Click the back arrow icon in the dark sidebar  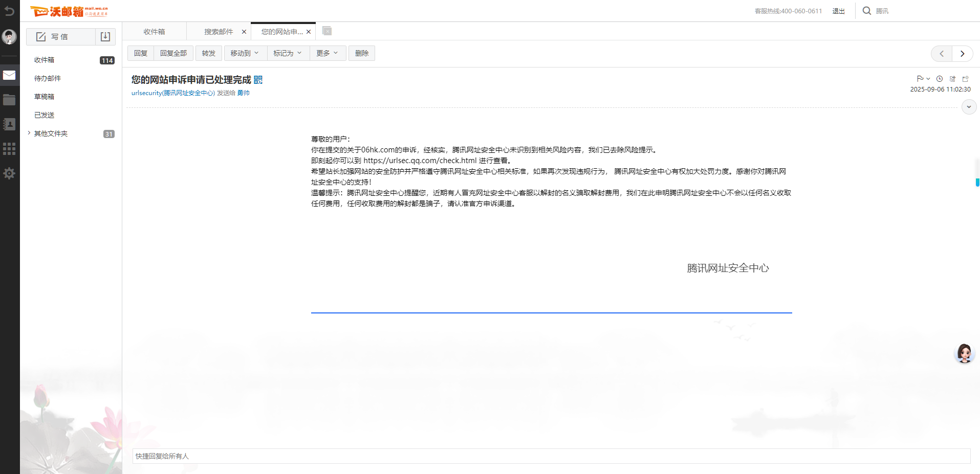9,11
